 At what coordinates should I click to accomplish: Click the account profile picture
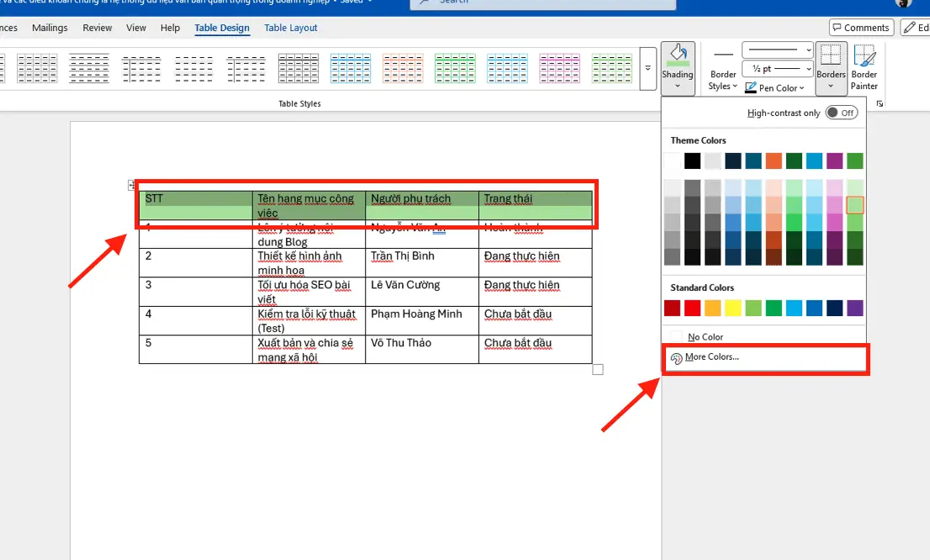coord(904,3)
